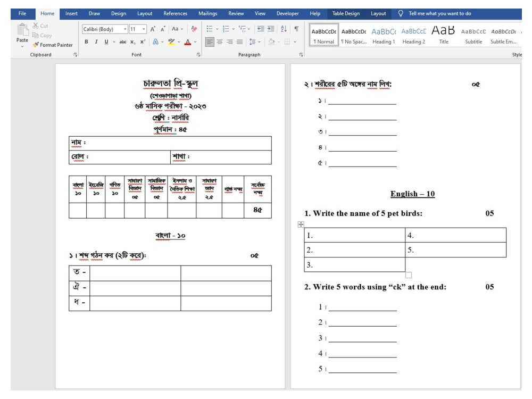Click the table cell labeled 1. under pet birds

(354, 235)
